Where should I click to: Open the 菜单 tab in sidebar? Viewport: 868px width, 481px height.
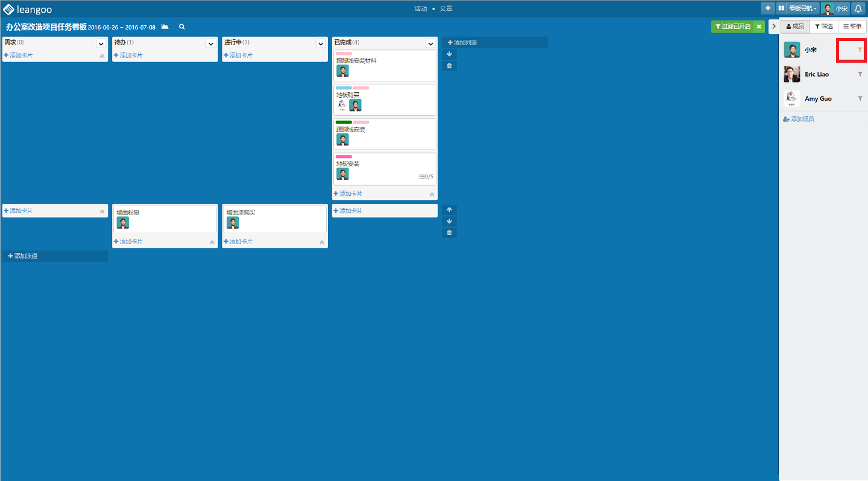pos(852,27)
